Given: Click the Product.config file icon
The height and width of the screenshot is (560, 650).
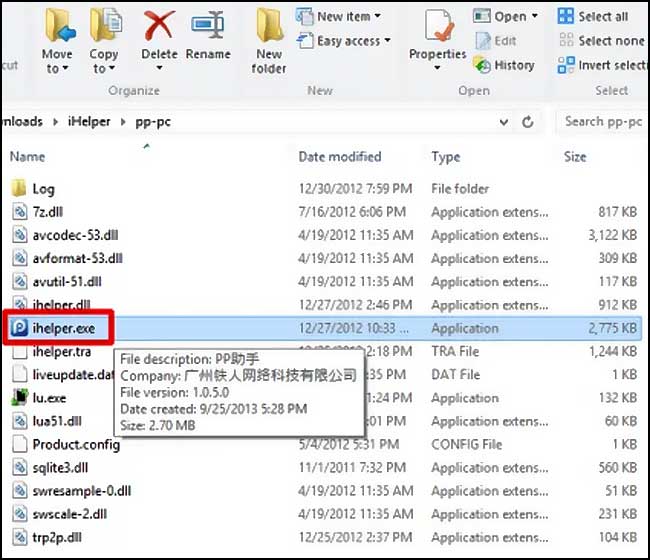Looking at the screenshot, I should 19,444.
